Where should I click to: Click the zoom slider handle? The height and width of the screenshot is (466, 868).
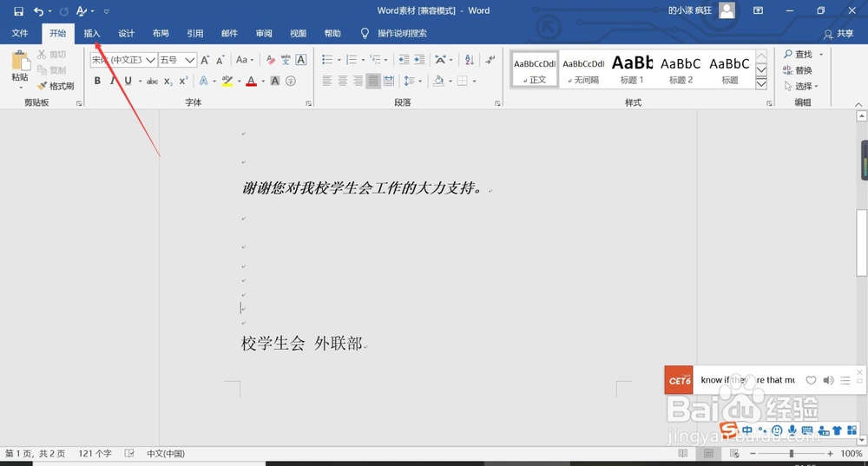[x=792, y=453]
